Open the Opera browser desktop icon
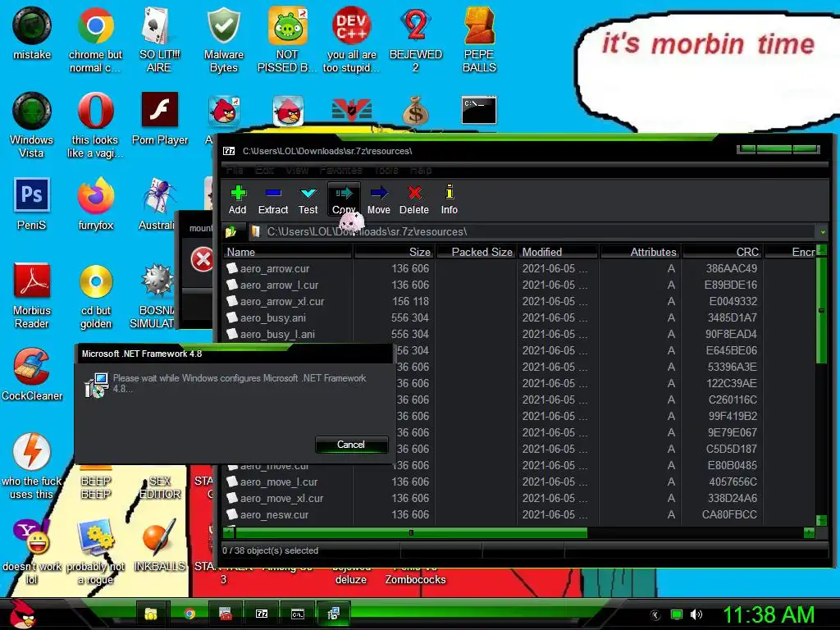The width and height of the screenshot is (840, 630). coord(95,125)
